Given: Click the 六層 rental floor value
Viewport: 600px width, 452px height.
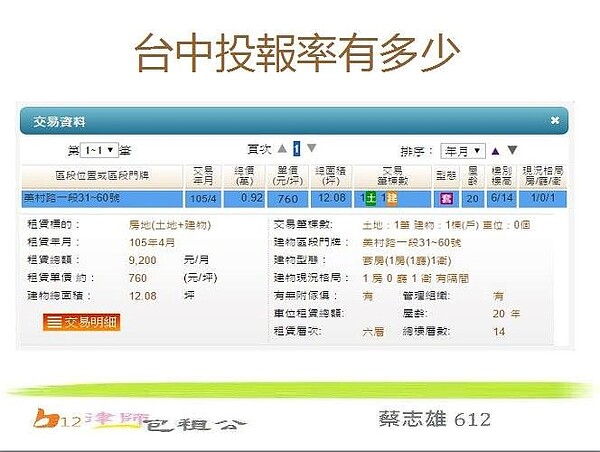Looking at the screenshot, I should pyautogui.click(x=373, y=331).
